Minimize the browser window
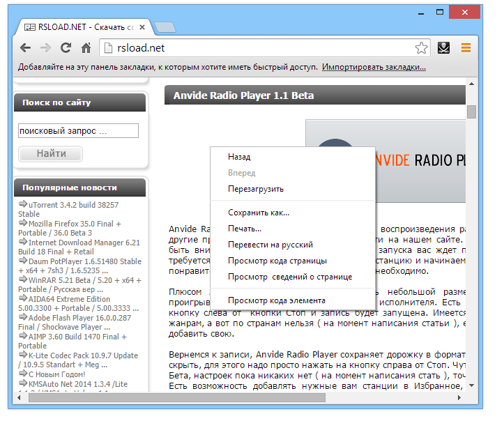504x421 pixels. 421,13
